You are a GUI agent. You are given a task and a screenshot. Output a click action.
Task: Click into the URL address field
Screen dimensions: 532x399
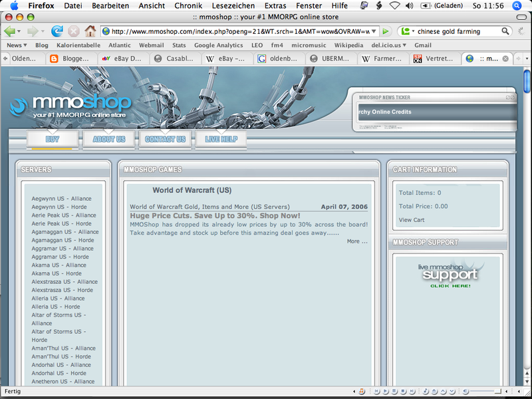point(240,31)
